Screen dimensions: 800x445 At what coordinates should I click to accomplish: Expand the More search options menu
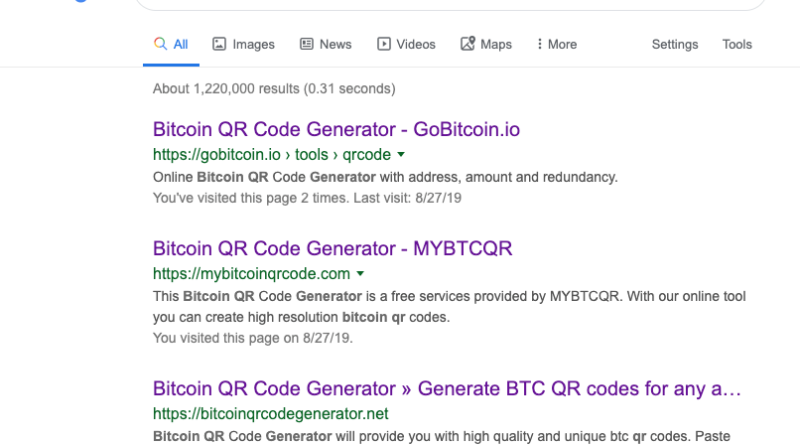pos(557,44)
